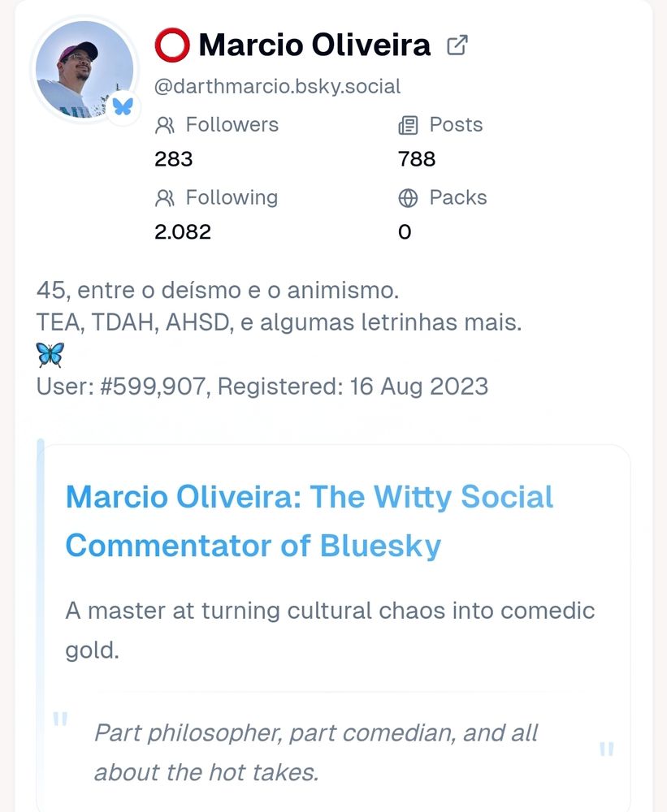Click the Bluesky butterfly badge on avatar
The width and height of the screenshot is (667, 812).
(x=123, y=106)
